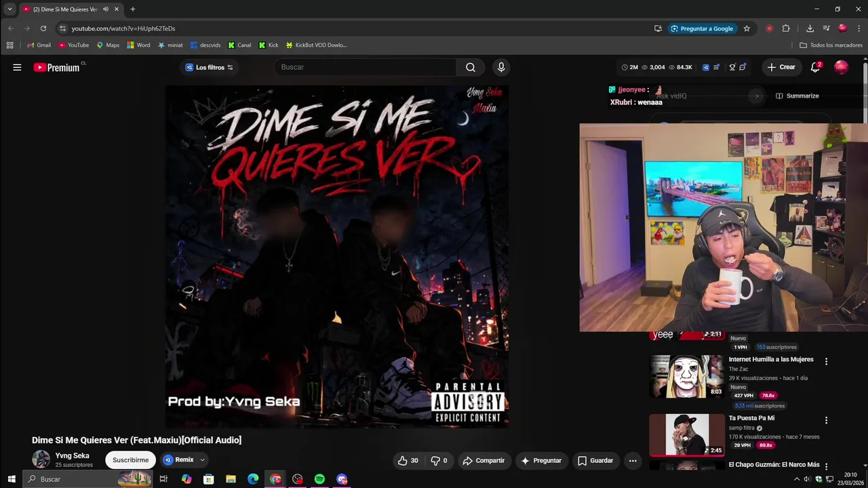868x488 pixels.
Task: Open The Zac channel link
Action: 738,369
